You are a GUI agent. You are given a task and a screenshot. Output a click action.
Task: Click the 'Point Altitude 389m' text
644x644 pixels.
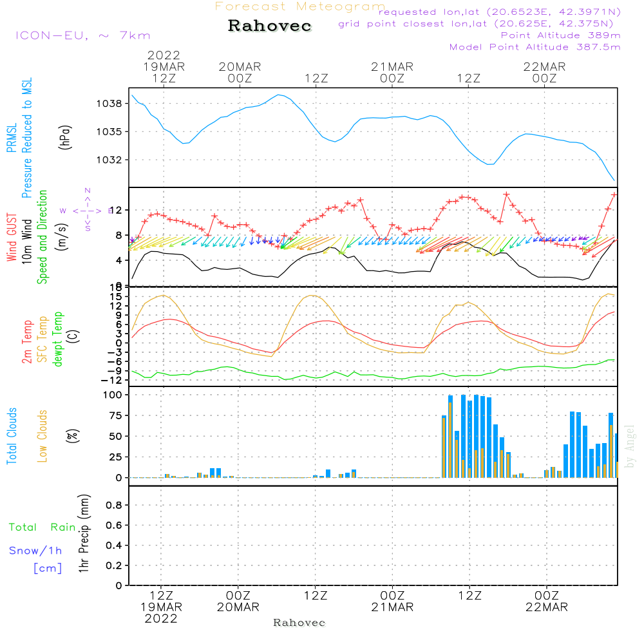coord(560,35)
